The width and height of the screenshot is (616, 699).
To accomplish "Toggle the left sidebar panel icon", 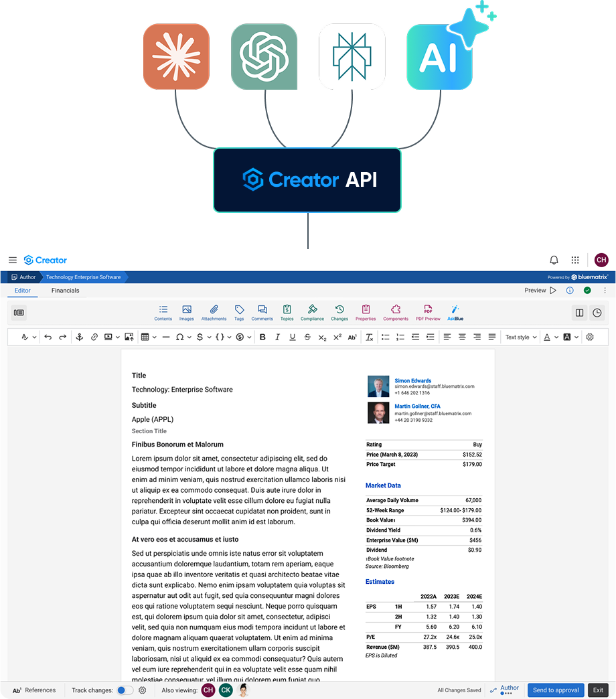I will tap(19, 313).
